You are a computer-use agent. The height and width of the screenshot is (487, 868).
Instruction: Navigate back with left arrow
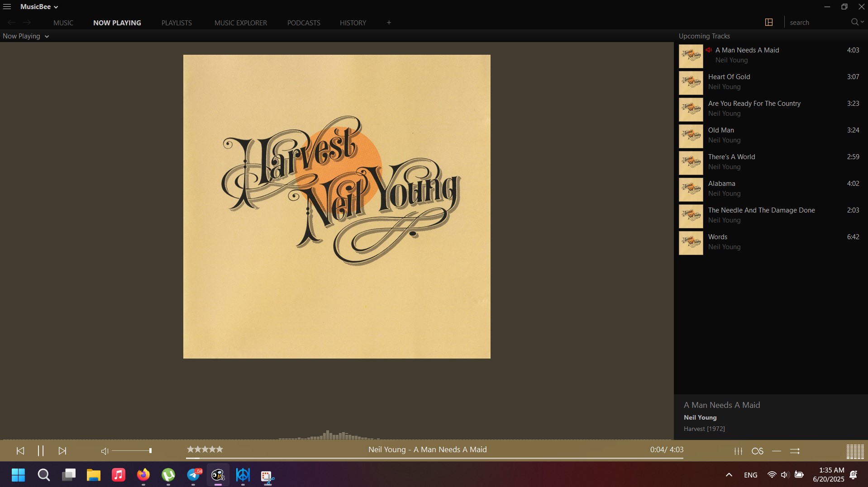click(x=12, y=23)
